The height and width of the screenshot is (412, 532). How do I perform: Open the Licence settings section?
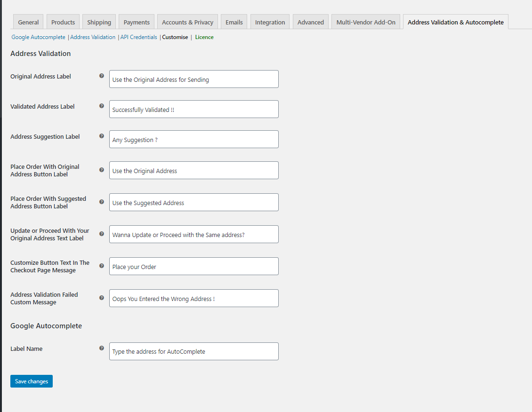click(204, 37)
